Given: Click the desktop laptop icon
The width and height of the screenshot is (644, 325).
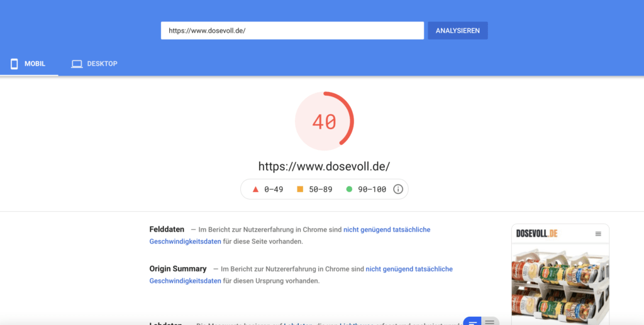Looking at the screenshot, I should point(77,64).
